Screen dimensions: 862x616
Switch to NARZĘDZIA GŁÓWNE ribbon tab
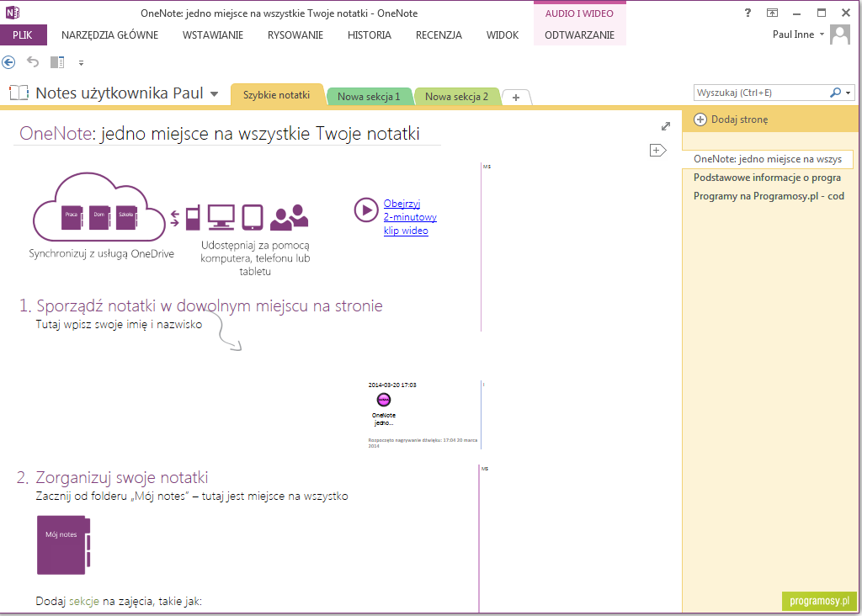click(x=110, y=35)
